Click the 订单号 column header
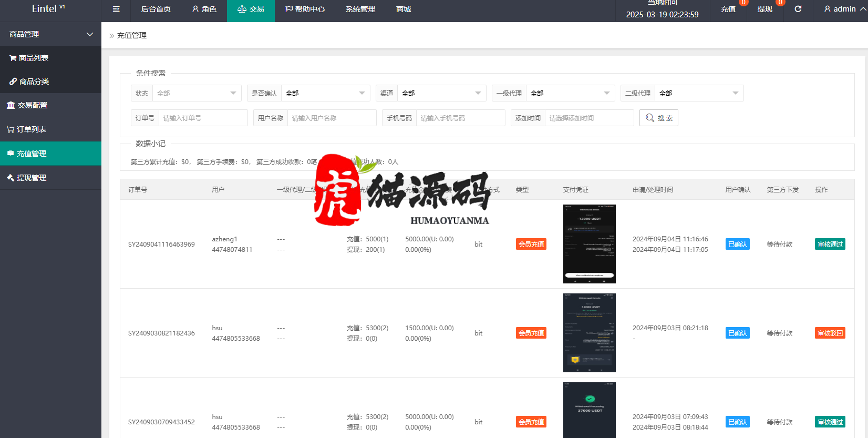The height and width of the screenshot is (438, 868). [x=138, y=190]
